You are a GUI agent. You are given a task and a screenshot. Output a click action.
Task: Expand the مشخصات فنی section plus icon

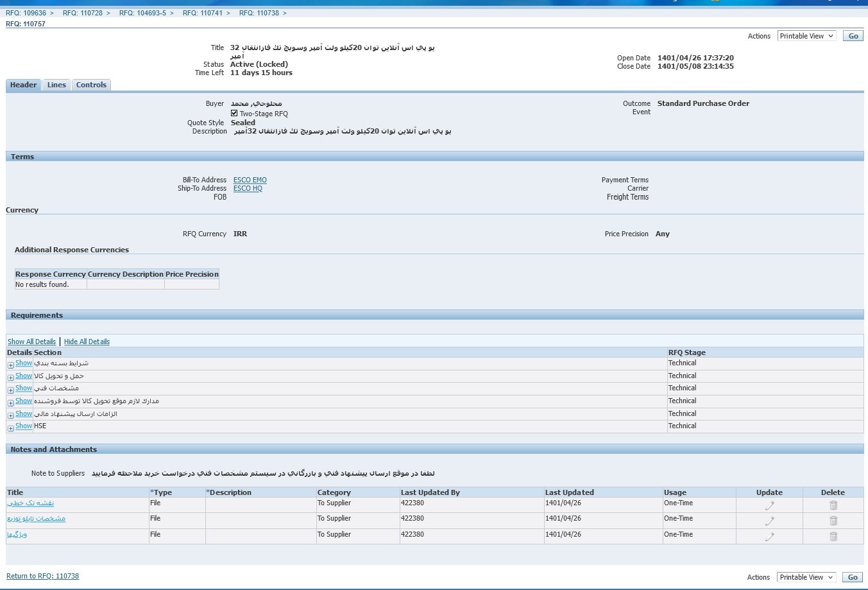coord(11,390)
